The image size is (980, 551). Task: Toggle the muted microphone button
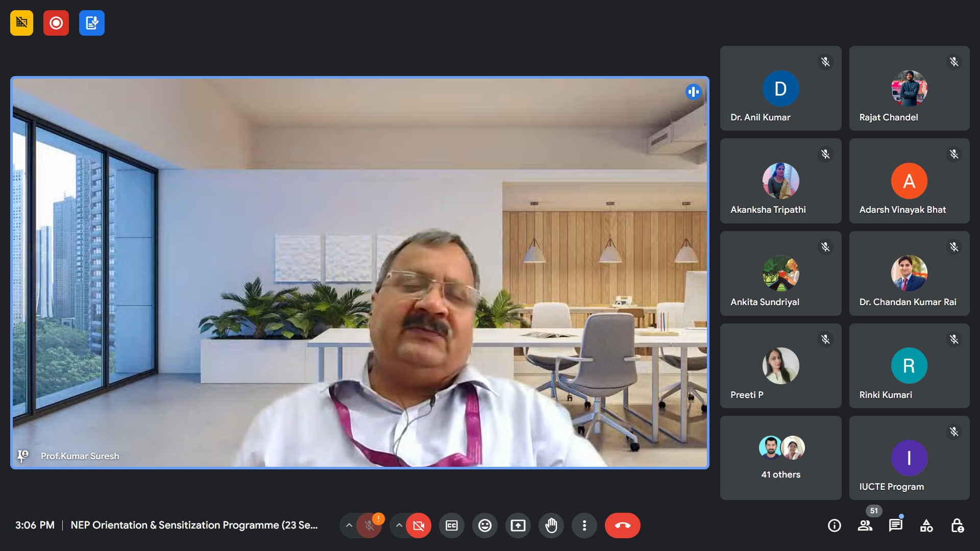coord(369,525)
